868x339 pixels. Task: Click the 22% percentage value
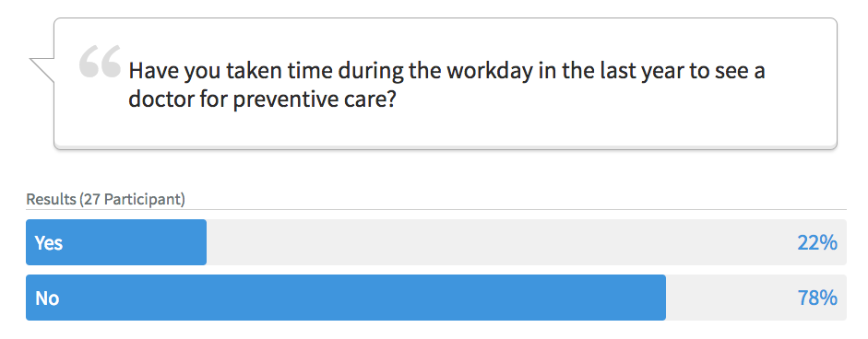click(x=817, y=243)
